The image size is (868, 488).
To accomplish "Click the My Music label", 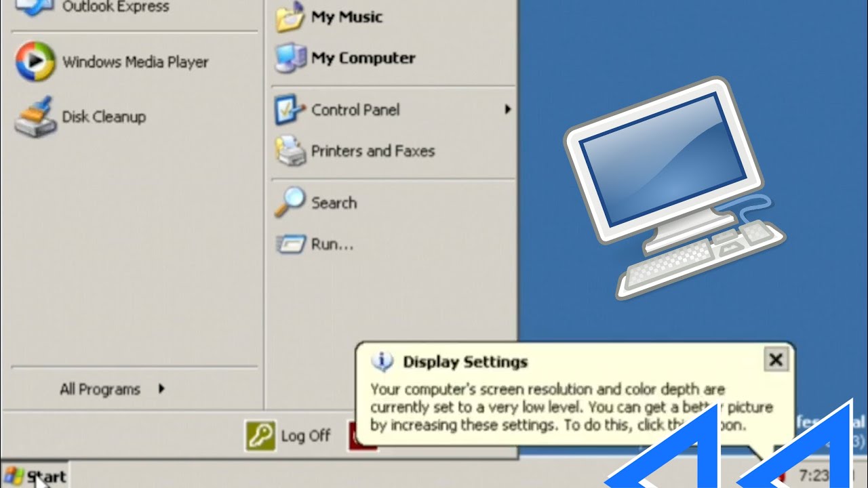I will (x=347, y=17).
